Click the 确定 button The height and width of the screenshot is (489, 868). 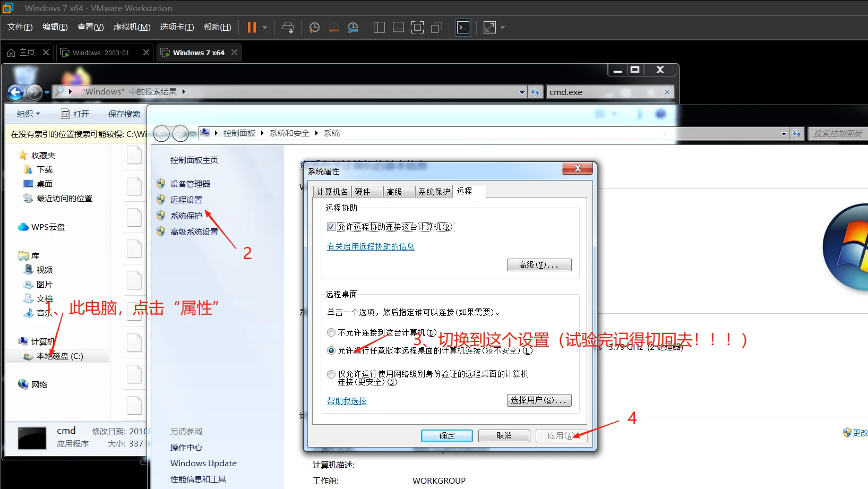(x=446, y=436)
